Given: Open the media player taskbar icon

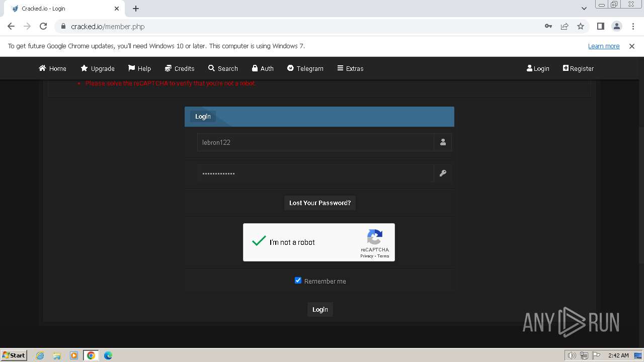Looking at the screenshot, I should pos(73,355).
